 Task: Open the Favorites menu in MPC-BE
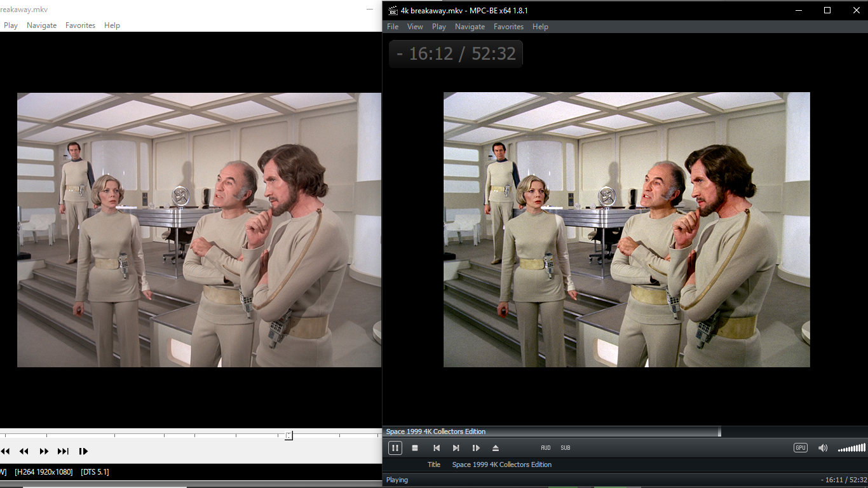point(508,27)
